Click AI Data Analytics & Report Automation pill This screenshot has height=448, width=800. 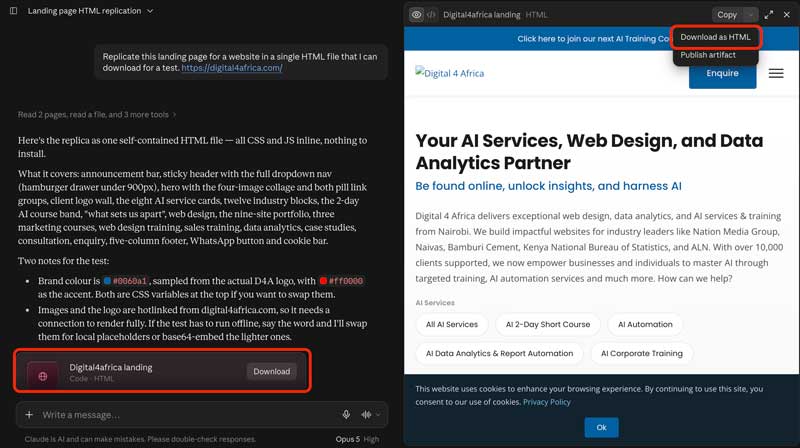tap(499, 354)
